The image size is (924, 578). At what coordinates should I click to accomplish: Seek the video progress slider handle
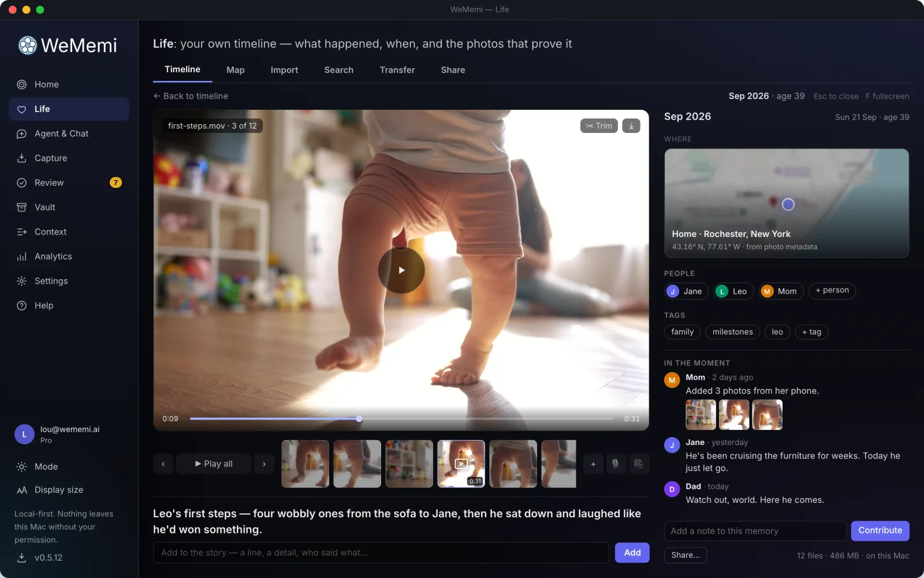359,418
